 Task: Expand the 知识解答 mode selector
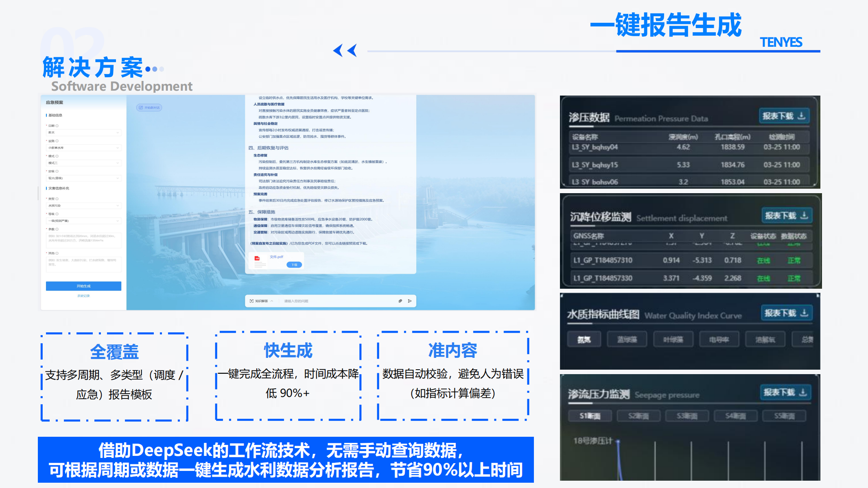point(262,301)
